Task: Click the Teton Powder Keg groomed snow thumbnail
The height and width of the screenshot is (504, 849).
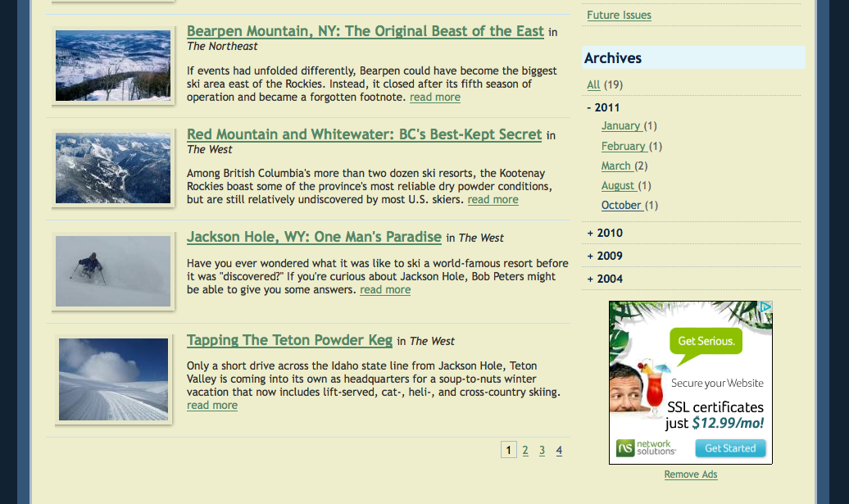Action: 113,379
